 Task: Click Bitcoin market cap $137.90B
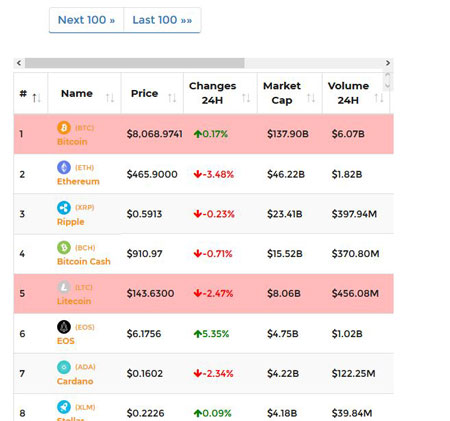pos(288,134)
